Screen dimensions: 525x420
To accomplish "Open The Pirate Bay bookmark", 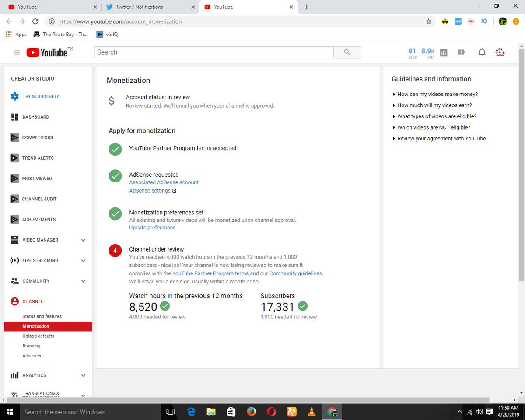I will point(61,34).
